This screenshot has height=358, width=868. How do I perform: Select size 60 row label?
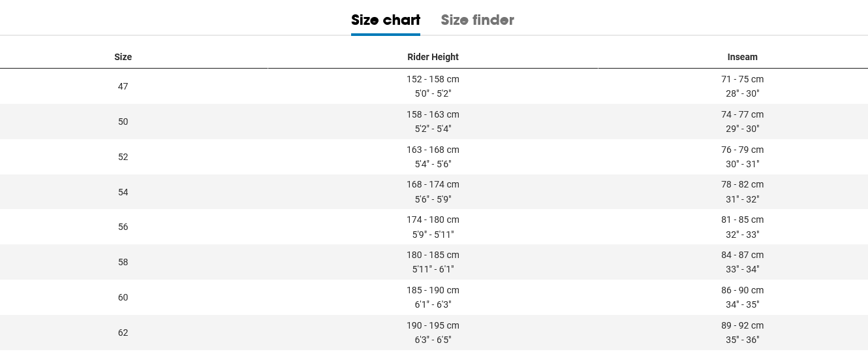tap(123, 297)
